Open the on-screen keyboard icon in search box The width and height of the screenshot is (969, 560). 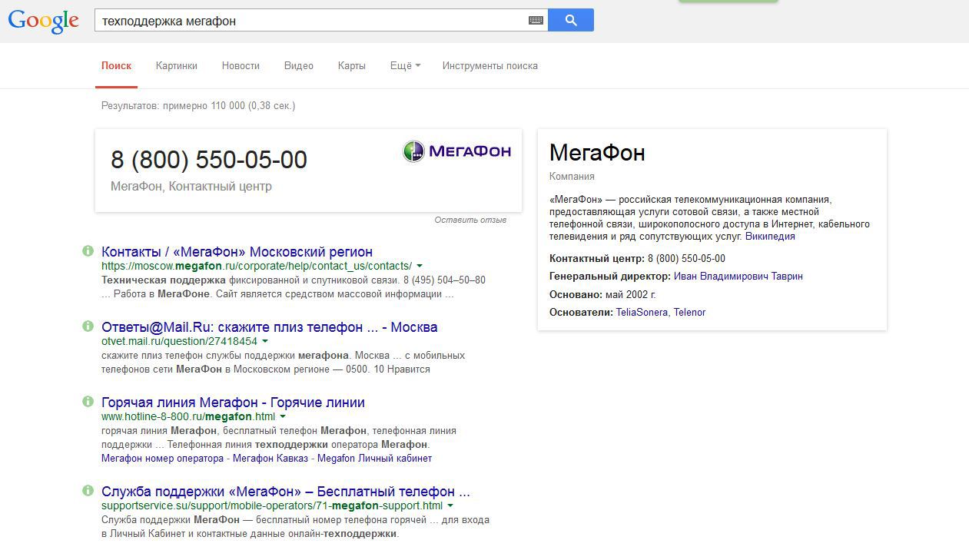coord(536,21)
